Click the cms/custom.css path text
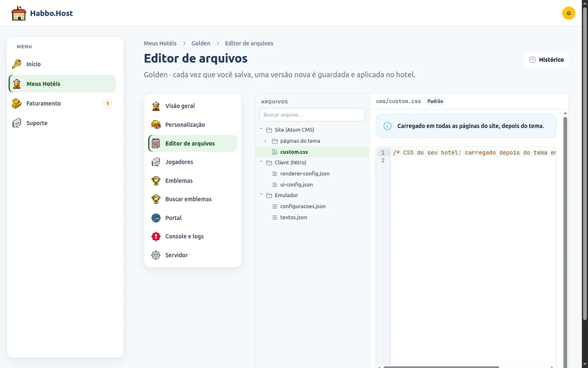This screenshot has height=368, width=588. click(398, 101)
